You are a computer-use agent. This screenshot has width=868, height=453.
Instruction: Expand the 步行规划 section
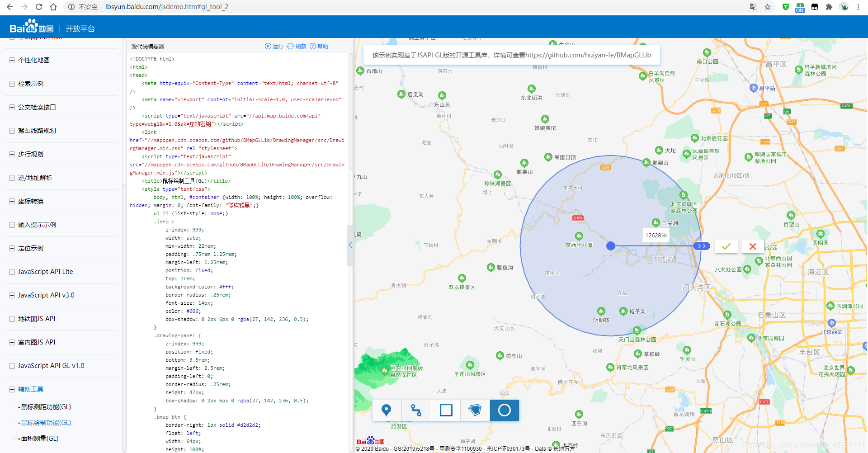12,154
